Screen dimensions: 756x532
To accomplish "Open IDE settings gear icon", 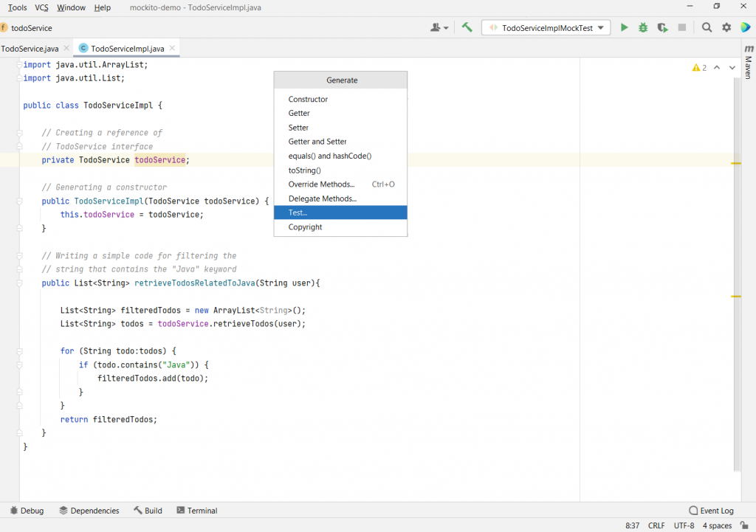I will 726,28.
